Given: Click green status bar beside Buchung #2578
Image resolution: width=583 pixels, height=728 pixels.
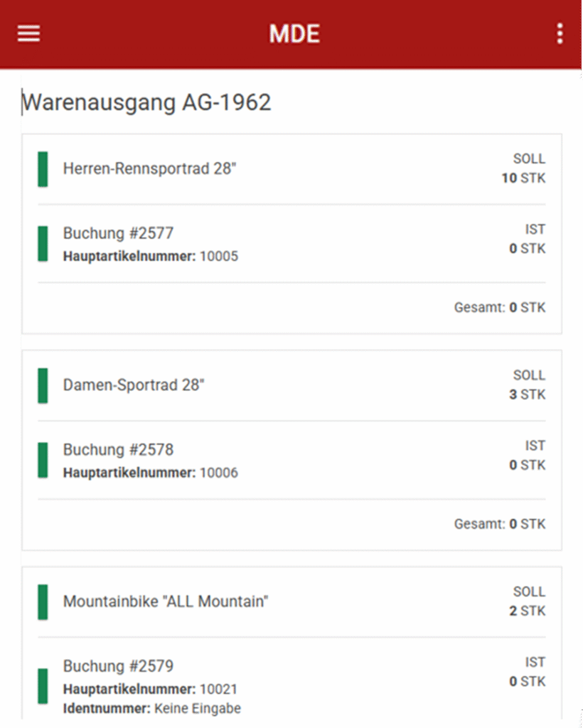Looking at the screenshot, I should click(x=43, y=460).
